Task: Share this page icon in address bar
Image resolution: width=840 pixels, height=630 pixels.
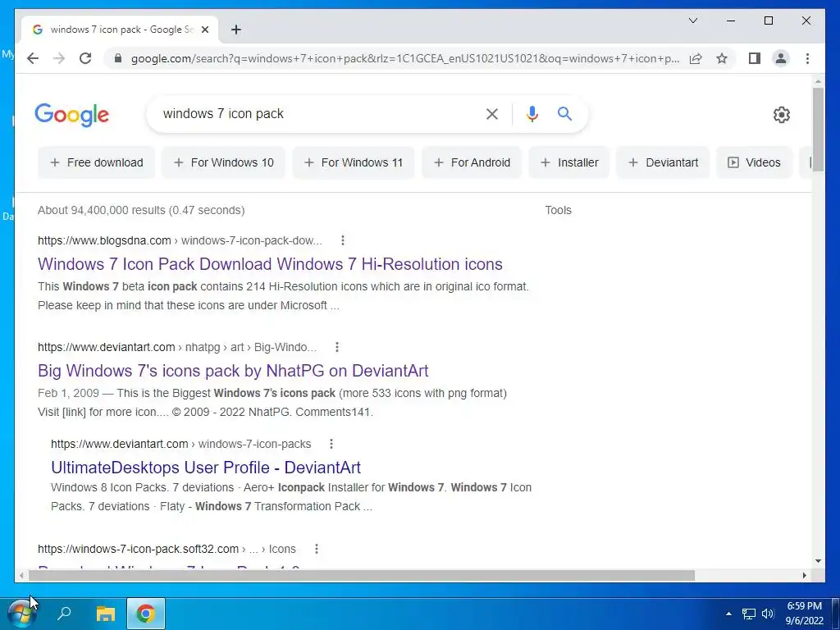Action: pyautogui.click(x=696, y=58)
